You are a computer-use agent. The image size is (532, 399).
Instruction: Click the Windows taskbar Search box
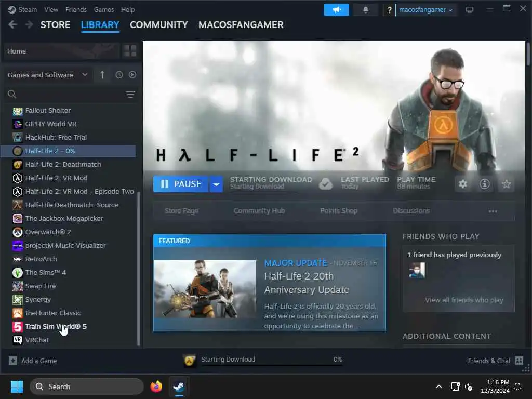87,387
